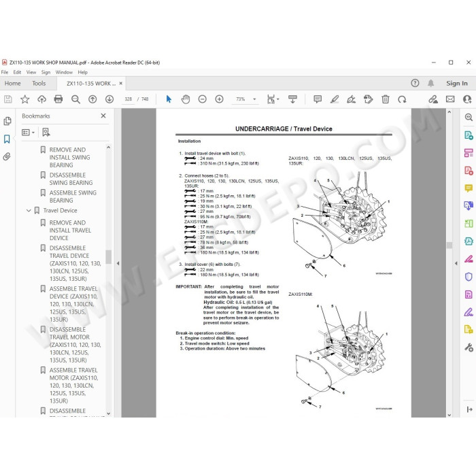Send the file by email envelope icon
The image size is (476, 476).
pos(450,99)
